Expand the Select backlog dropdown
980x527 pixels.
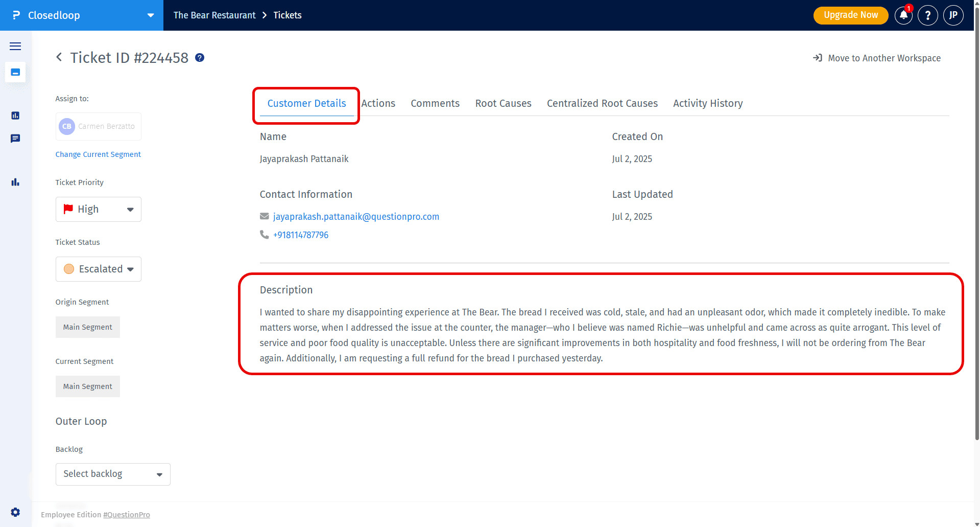(x=113, y=474)
